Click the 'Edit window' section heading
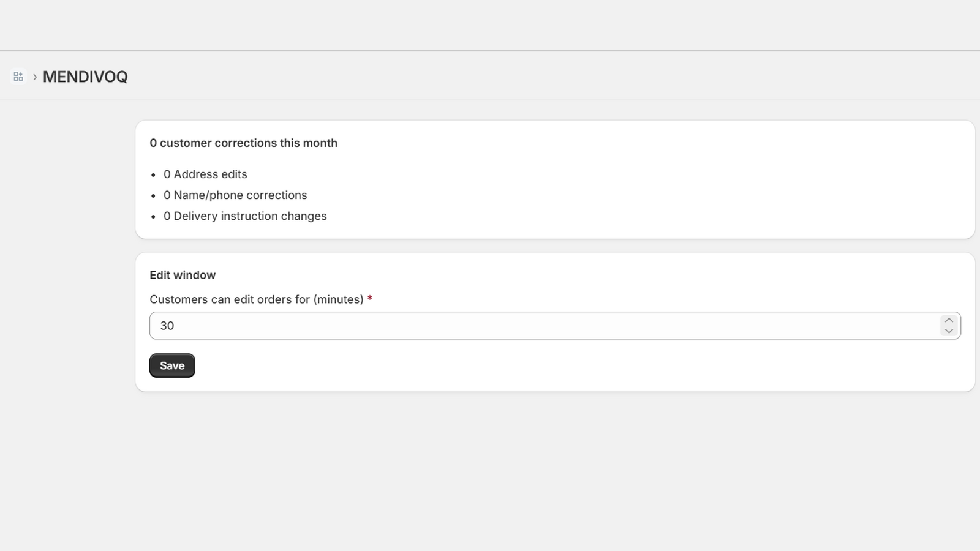Viewport: 980px width, 551px height. [183, 275]
